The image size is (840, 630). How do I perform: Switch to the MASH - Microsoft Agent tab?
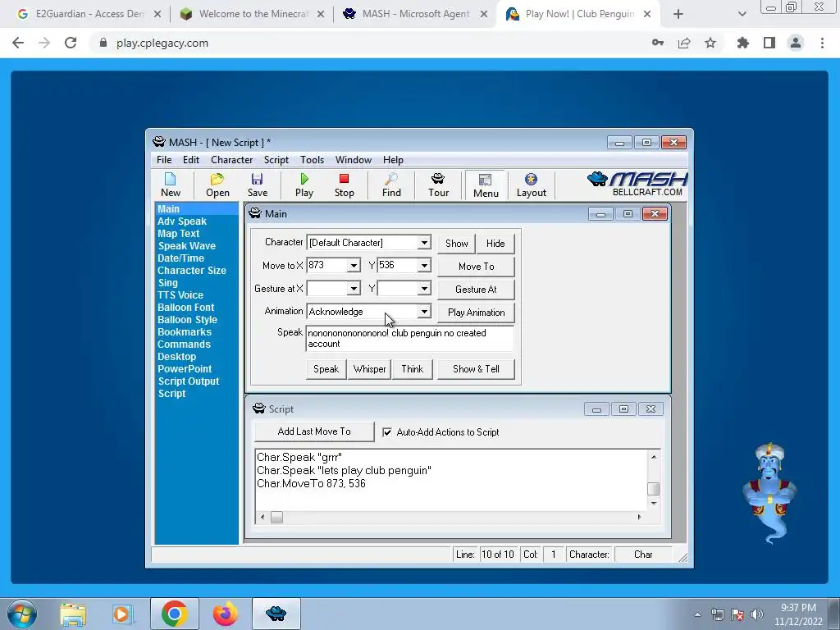pos(415,14)
